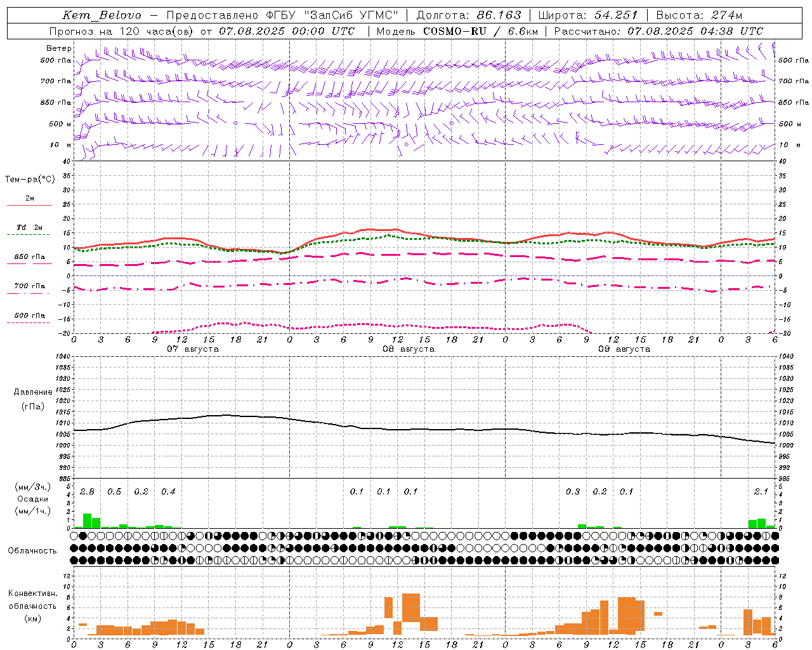Click the 2м temperature legend entry
Viewport: 812px width, 650px height.
30,199
